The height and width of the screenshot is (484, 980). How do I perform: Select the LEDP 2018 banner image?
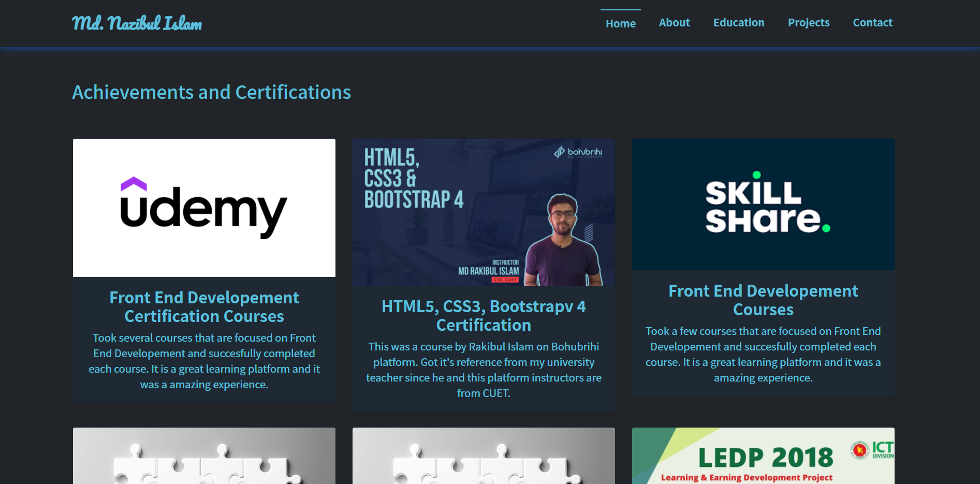(763, 456)
